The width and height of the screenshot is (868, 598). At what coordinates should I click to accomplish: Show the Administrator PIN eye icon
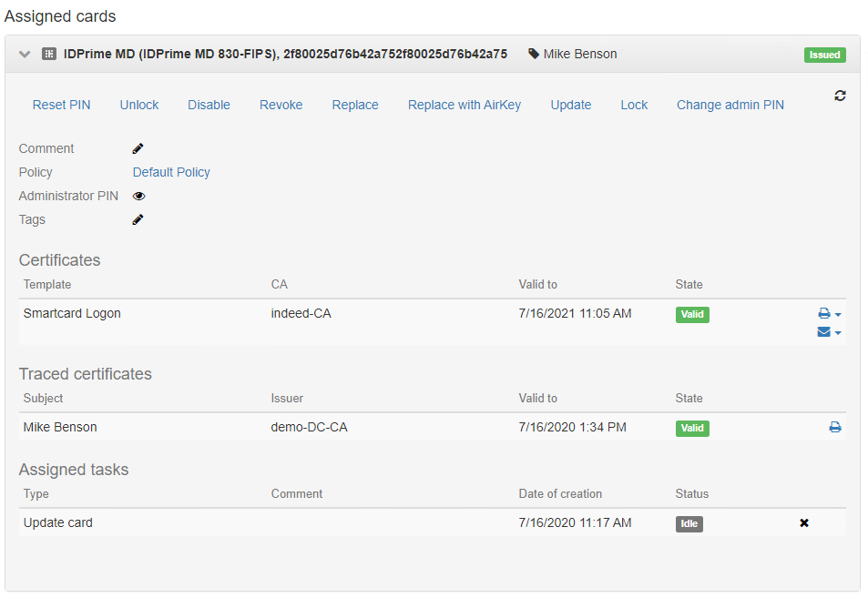pos(139,196)
